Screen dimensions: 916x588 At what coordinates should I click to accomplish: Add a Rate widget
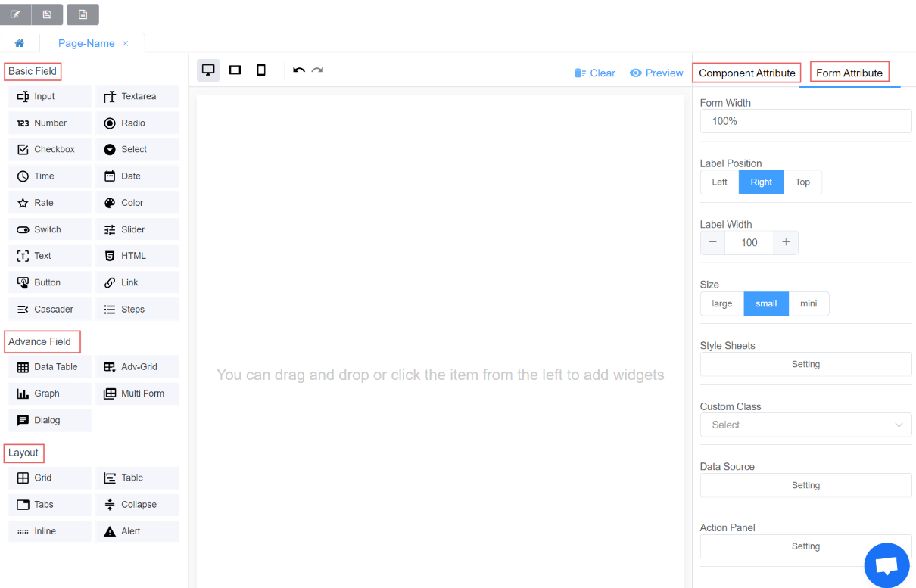[50, 203]
